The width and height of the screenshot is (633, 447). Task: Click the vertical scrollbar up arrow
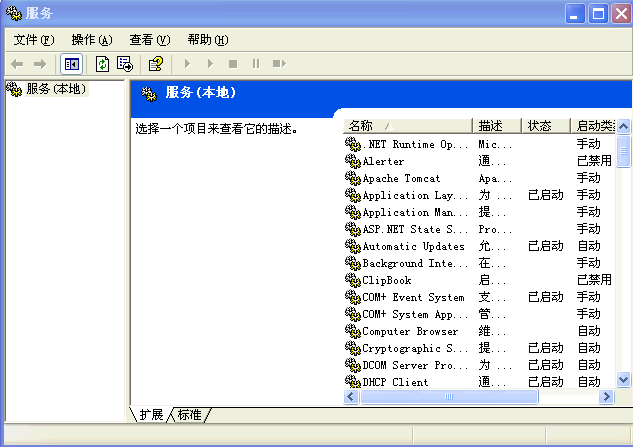click(x=623, y=126)
